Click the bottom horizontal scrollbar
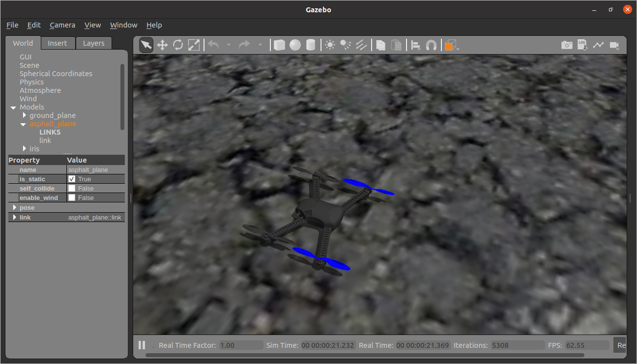 365,355
